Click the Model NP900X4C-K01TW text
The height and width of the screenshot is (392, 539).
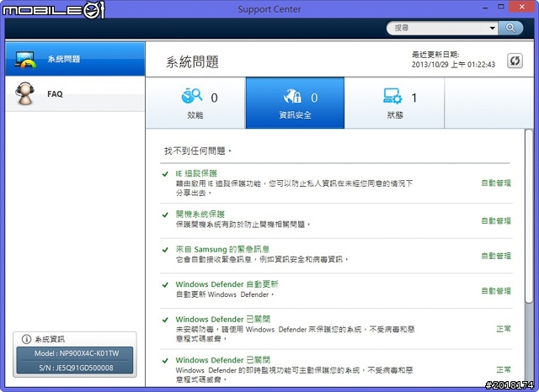pyautogui.click(x=77, y=353)
